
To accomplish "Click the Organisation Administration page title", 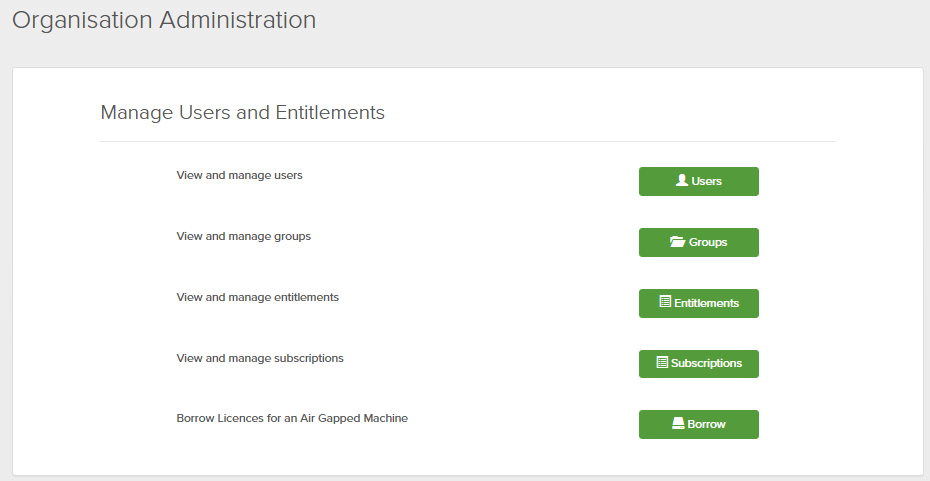I will coord(164,20).
